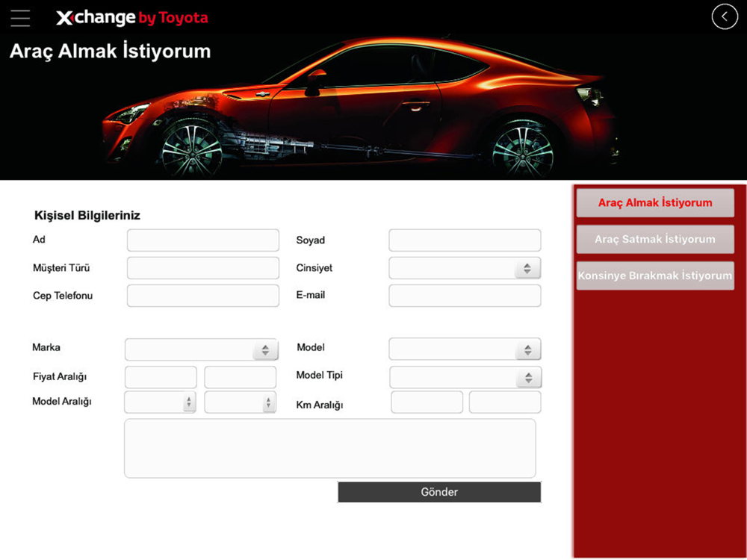
Task: Focus the Soyad text field
Action: click(x=464, y=240)
